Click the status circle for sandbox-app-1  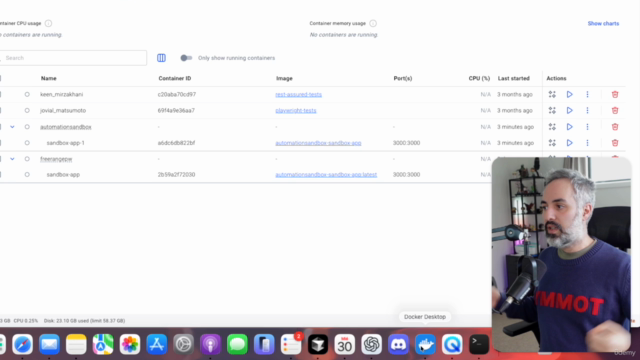pos(27,143)
